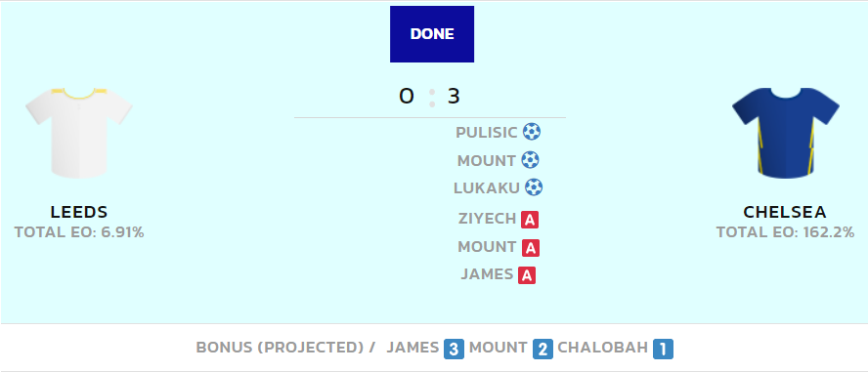Click the bonus 2 badge for Mount
Screen dimensions: 868x372
pos(543,349)
